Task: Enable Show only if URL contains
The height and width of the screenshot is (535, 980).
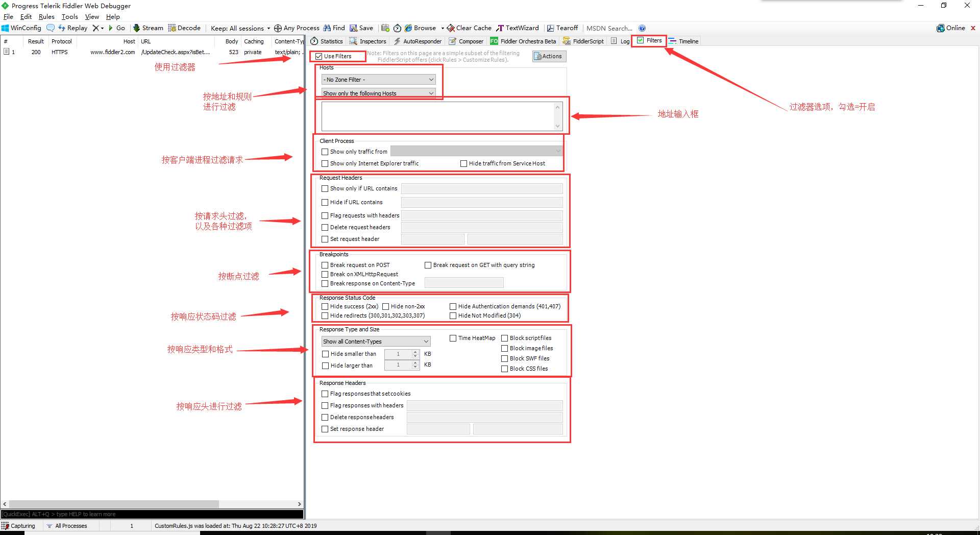Action: [325, 188]
